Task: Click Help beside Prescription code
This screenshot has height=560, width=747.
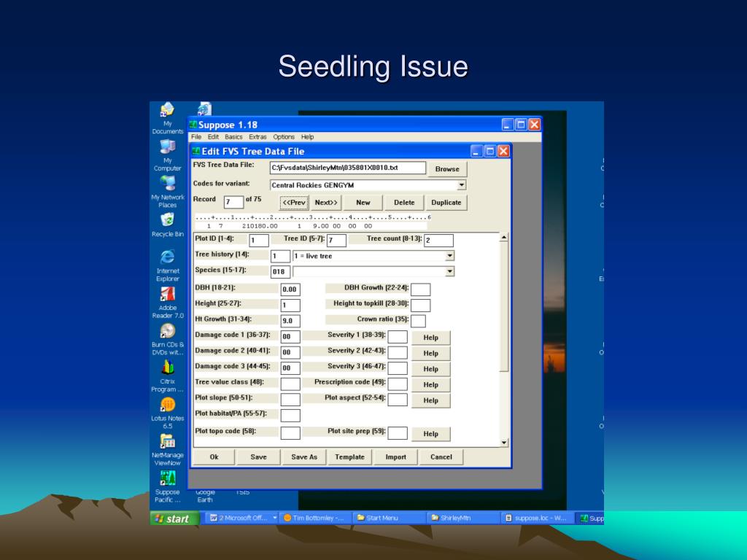Action: click(x=430, y=385)
